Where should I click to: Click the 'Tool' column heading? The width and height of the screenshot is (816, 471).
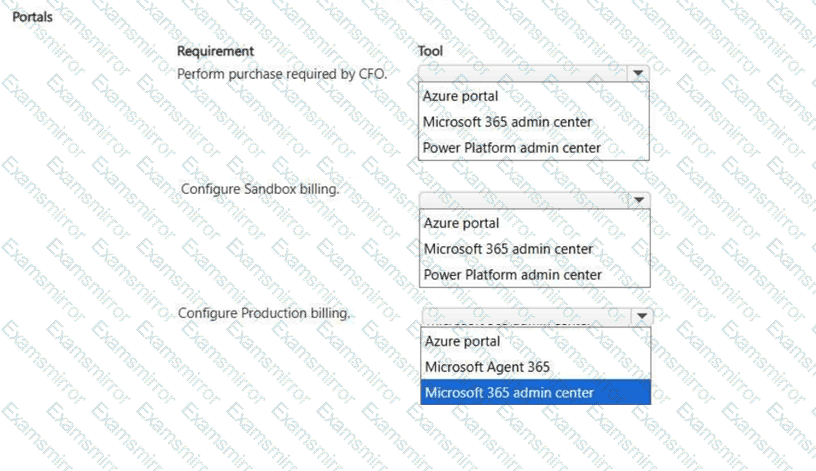pyautogui.click(x=430, y=51)
